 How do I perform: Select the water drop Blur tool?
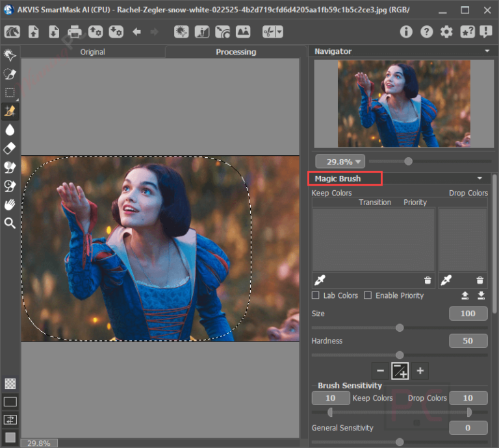coord(10,130)
